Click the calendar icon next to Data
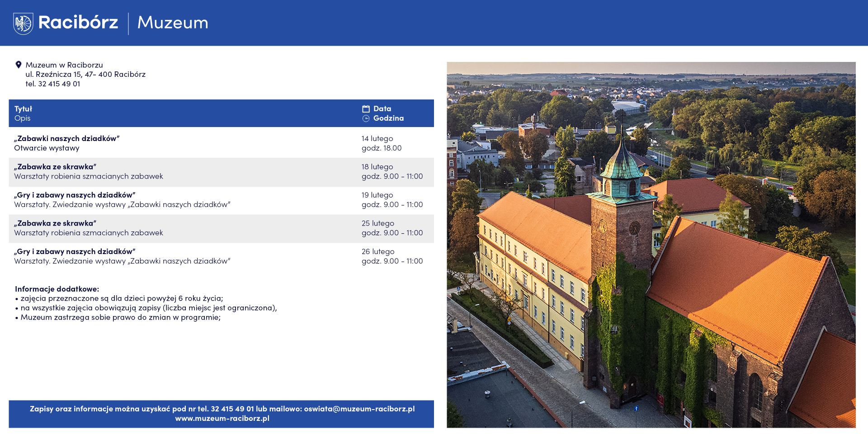The width and height of the screenshot is (868, 434). tap(366, 108)
